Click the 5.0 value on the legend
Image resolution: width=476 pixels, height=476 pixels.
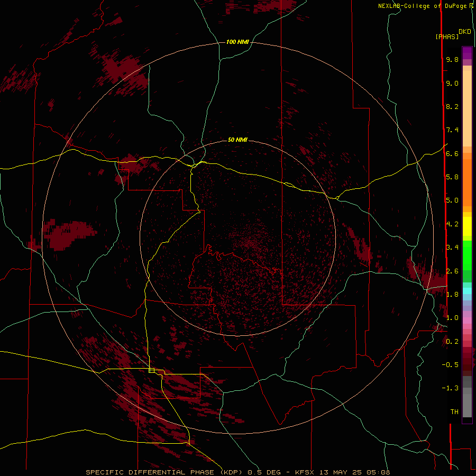coord(452,200)
